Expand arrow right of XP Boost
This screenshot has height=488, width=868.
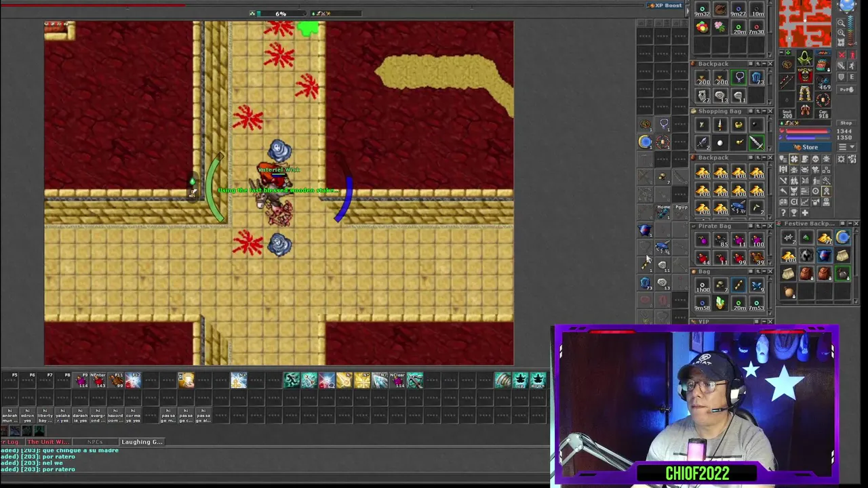click(x=688, y=11)
